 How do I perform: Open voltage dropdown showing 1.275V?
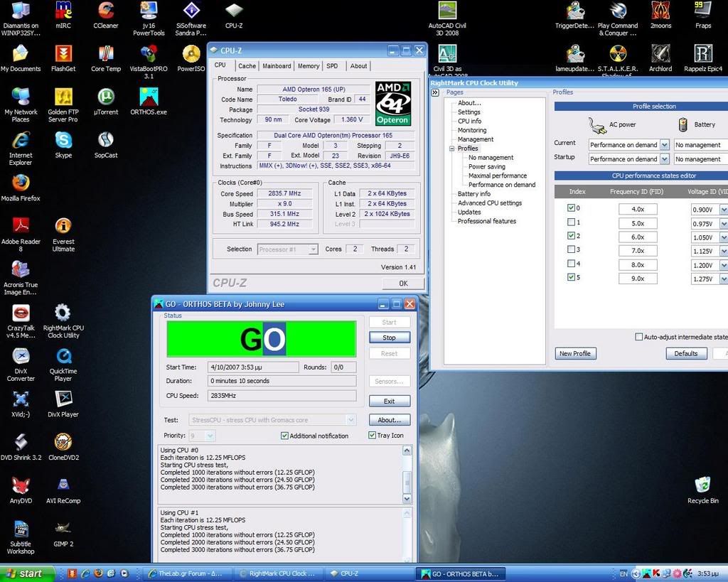[x=723, y=279]
